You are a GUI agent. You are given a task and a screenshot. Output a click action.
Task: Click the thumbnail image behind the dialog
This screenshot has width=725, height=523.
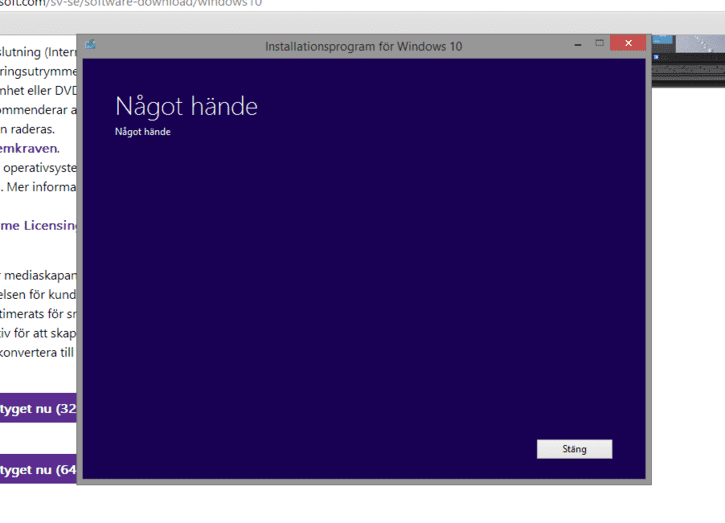[x=688, y=56]
